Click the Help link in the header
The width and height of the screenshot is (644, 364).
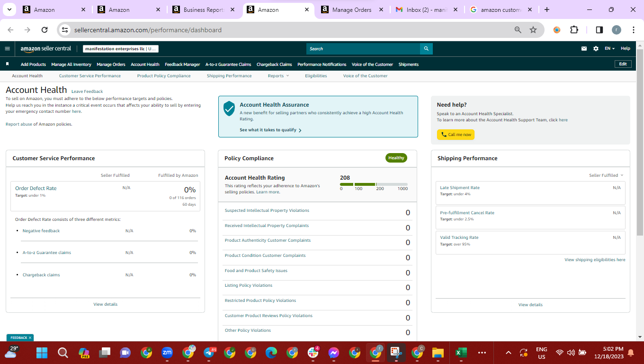tap(626, 48)
